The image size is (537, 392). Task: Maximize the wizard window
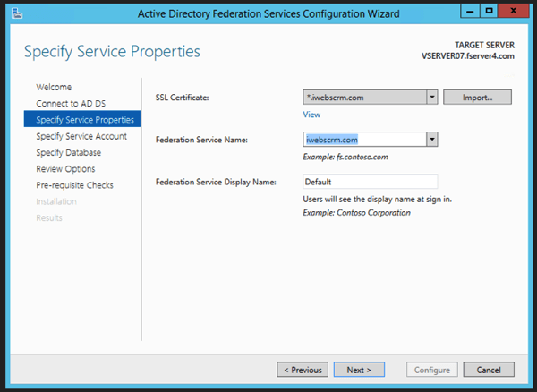489,11
